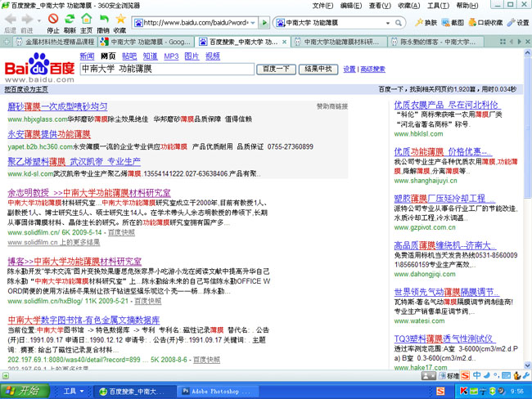Viewport: 532px width, 399px height.
Task: Click the Baidu search submit button
Action: click(x=276, y=69)
